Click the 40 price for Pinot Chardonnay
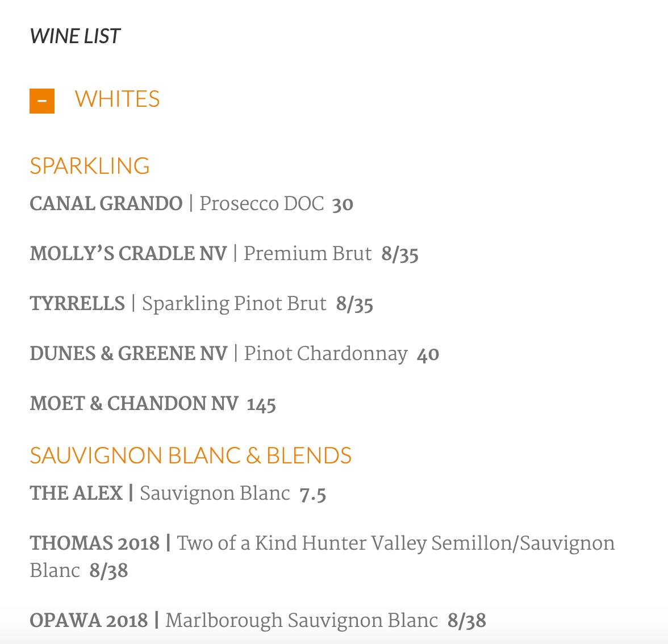The image size is (668, 644). point(428,354)
